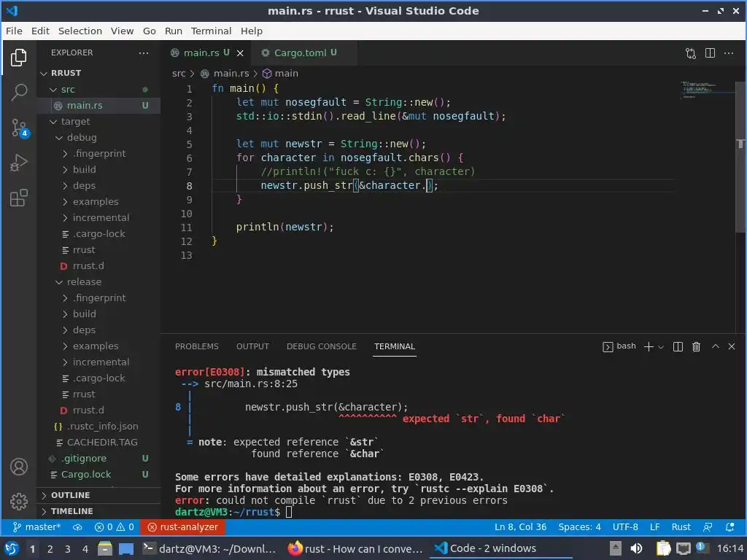Open the Help menu
The width and height of the screenshot is (747, 560).
251,31
